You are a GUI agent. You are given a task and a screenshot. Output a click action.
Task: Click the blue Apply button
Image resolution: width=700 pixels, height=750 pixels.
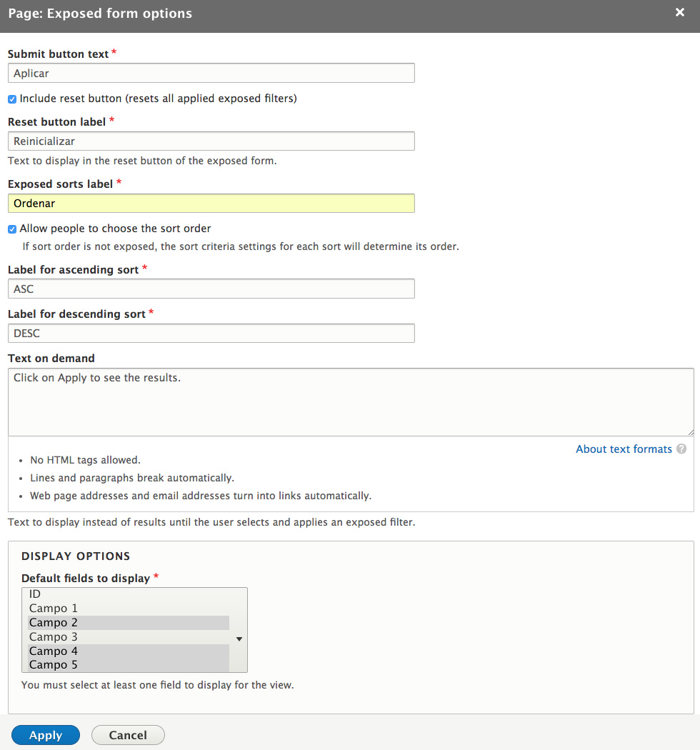pos(46,735)
